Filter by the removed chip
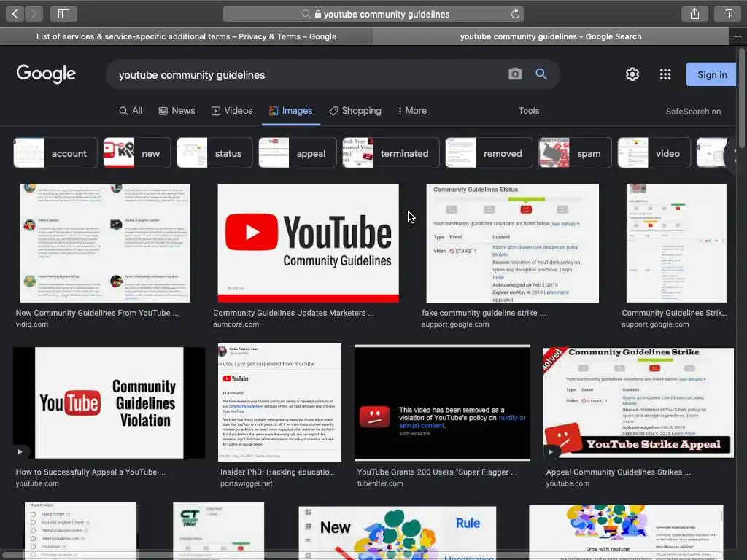Screen dimensions: 747x560 point(489,153)
